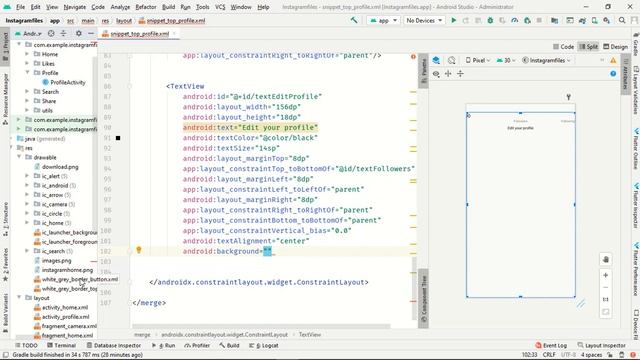Screen dimensions: 640x360
Task: Switch editor to Design view
Action: tap(616, 47)
